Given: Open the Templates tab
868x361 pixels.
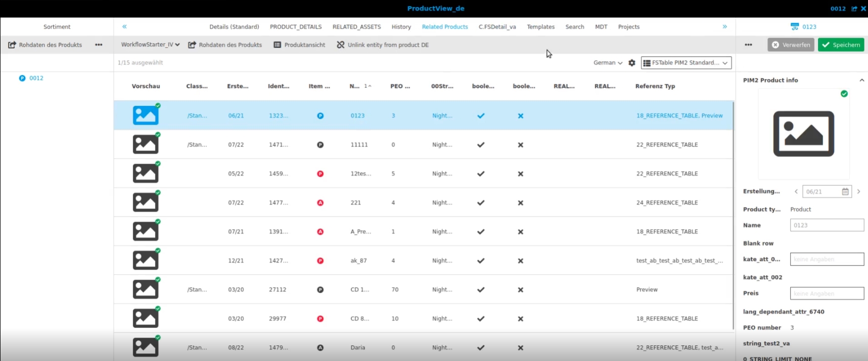Looking at the screenshot, I should [x=540, y=27].
